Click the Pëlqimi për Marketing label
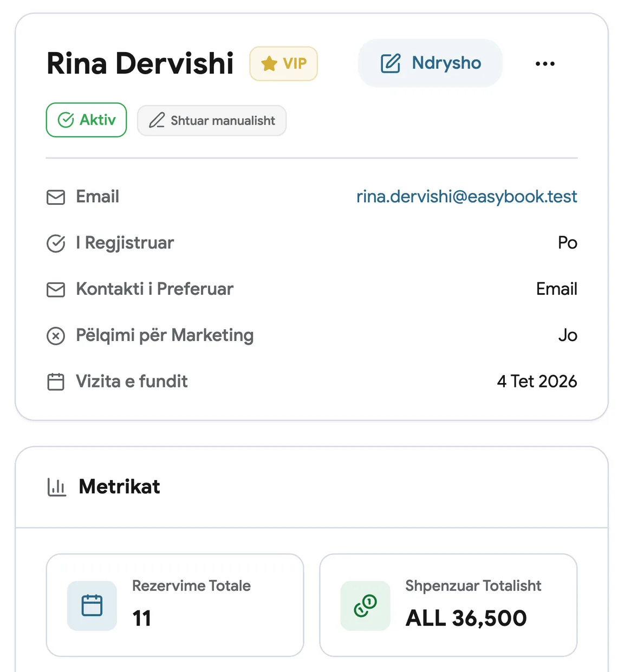Image resolution: width=624 pixels, height=672 pixels. 165,335
